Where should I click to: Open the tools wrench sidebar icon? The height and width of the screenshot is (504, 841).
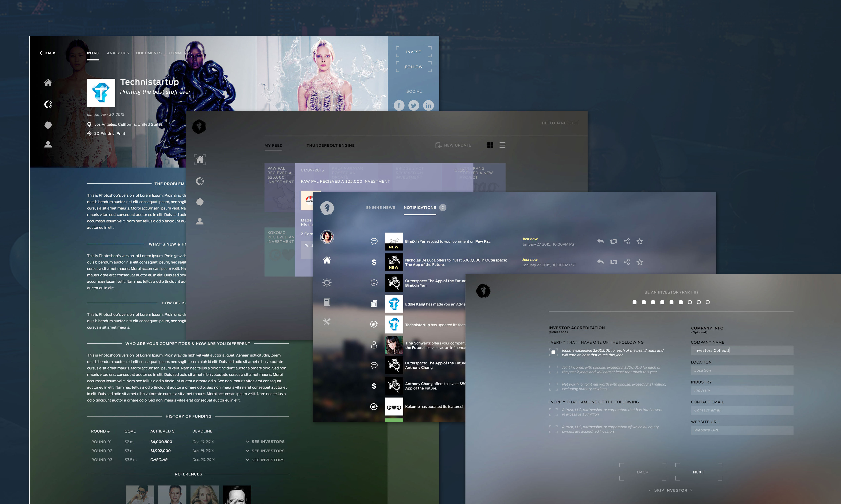coord(327,322)
